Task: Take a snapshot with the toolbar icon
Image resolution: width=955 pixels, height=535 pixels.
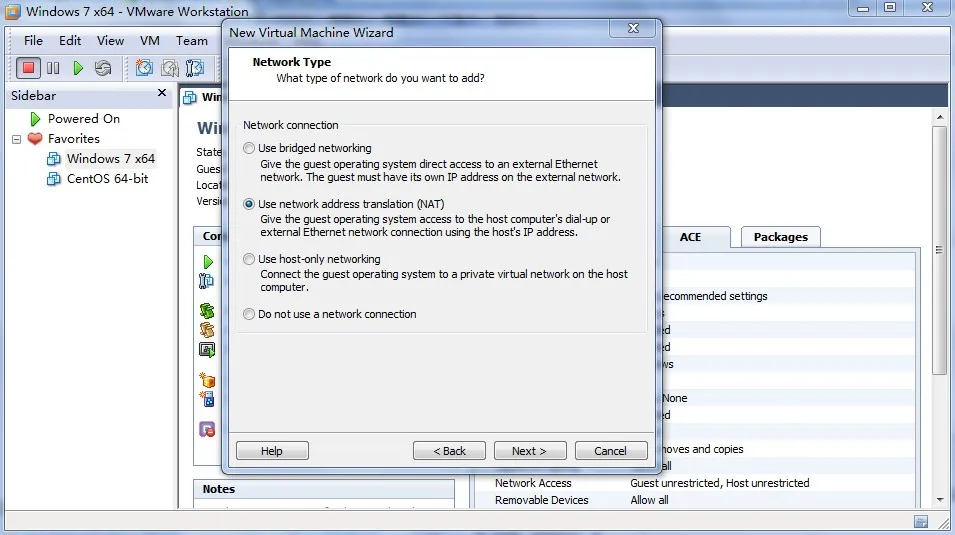Action: pos(144,68)
